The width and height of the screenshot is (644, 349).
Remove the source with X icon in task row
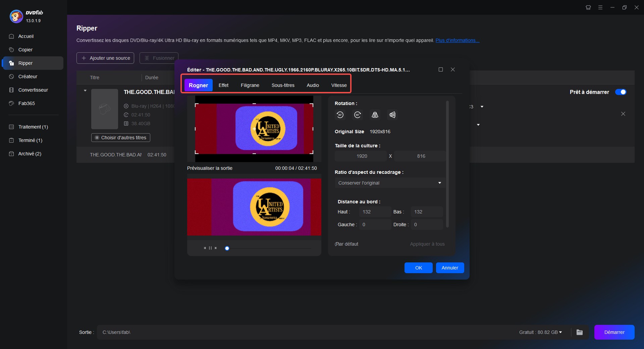pos(623,114)
